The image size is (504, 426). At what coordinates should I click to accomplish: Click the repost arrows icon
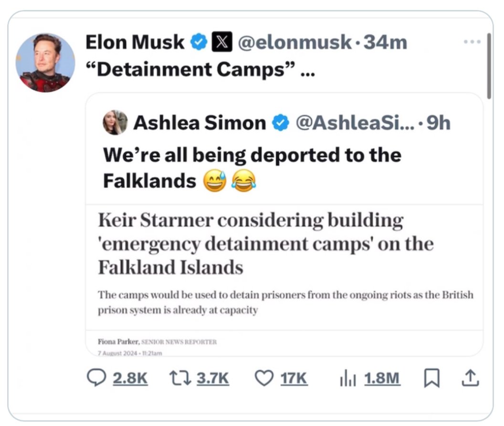pyautogui.click(x=180, y=378)
